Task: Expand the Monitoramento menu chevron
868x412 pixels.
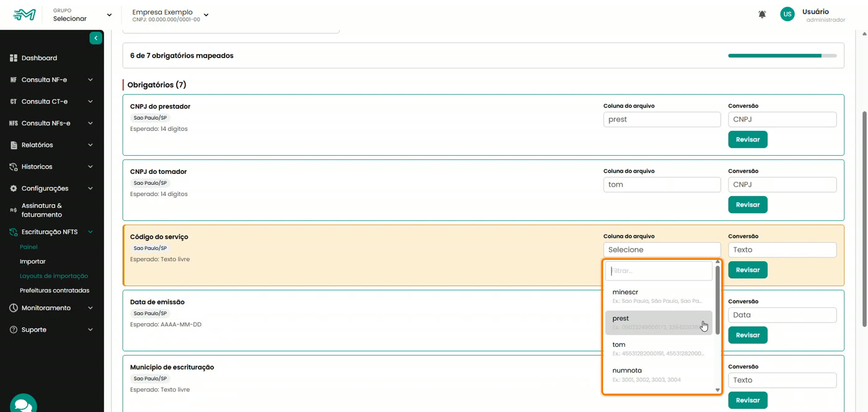Action: (91, 308)
